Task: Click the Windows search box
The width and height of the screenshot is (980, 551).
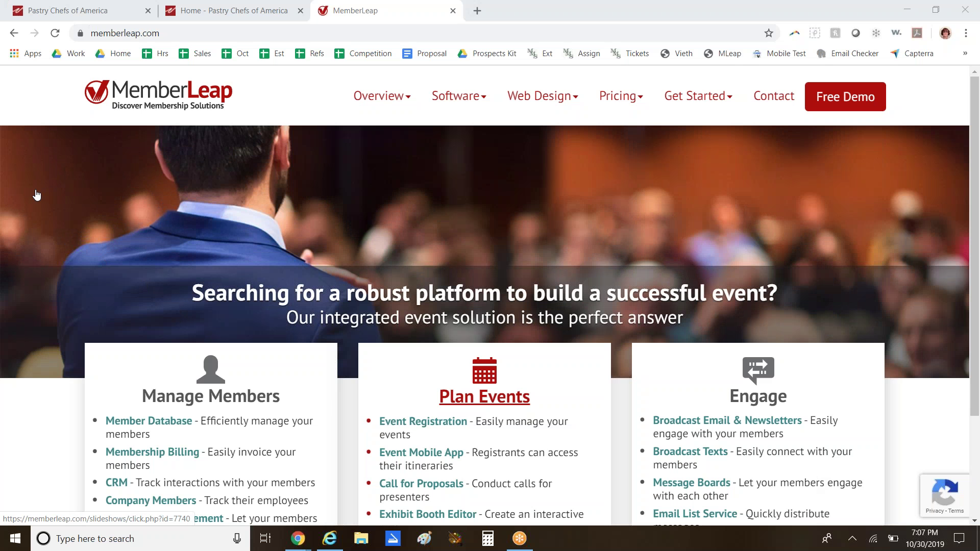Action: (140, 538)
